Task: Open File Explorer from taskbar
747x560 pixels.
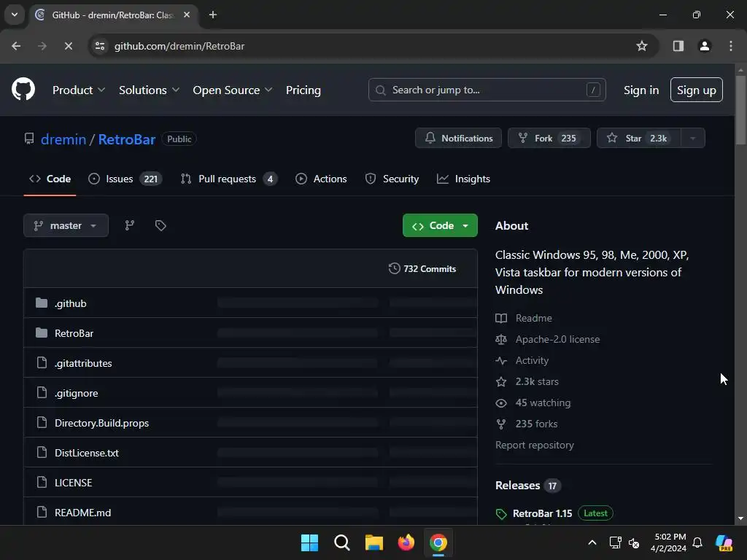Action: pyautogui.click(x=374, y=542)
